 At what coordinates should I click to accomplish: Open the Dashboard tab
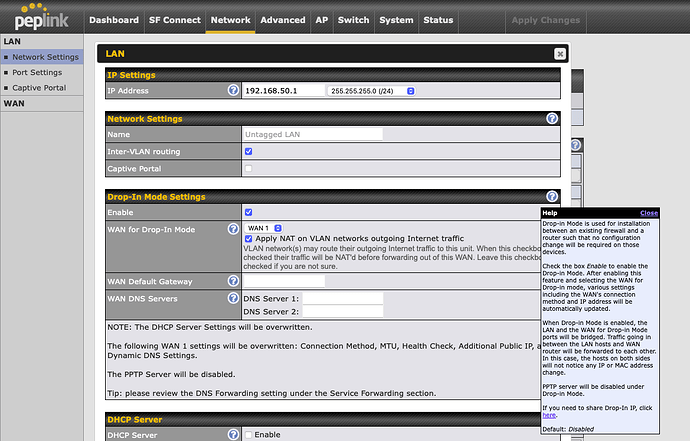point(114,20)
